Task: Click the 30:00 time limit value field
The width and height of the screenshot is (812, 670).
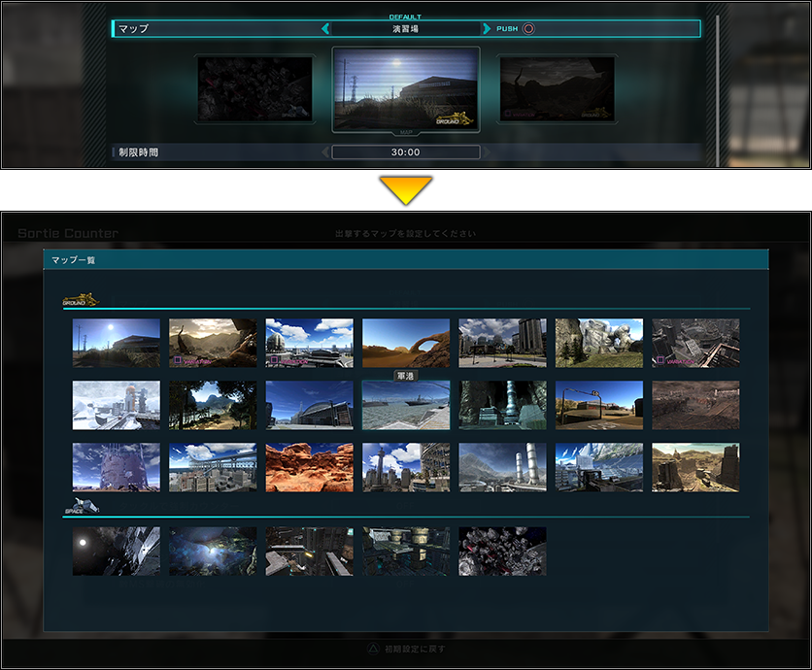Action: pyautogui.click(x=405, y=151)
